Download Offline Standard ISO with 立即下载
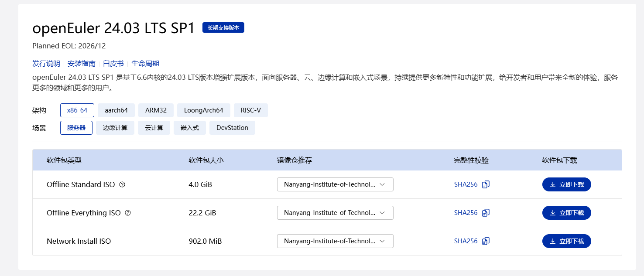This screenshot has width=644, height=276. tap(566, 184)
